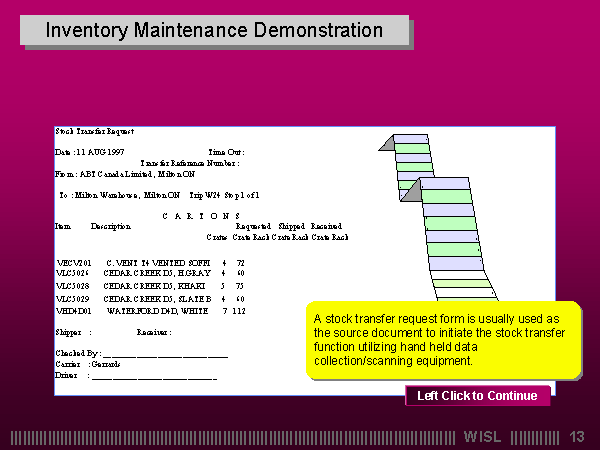
Task: Click the yellow stock transfer explanation callout
Action: point(441,340)
